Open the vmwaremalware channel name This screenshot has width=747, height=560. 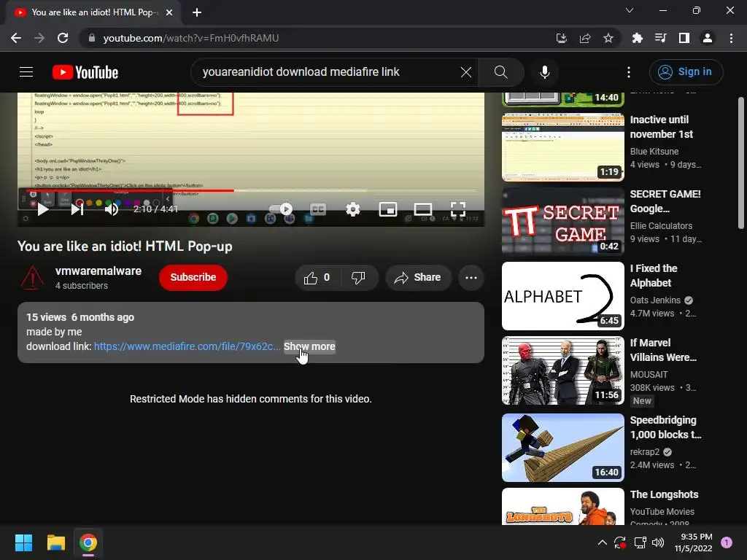(x=98, y=271)
